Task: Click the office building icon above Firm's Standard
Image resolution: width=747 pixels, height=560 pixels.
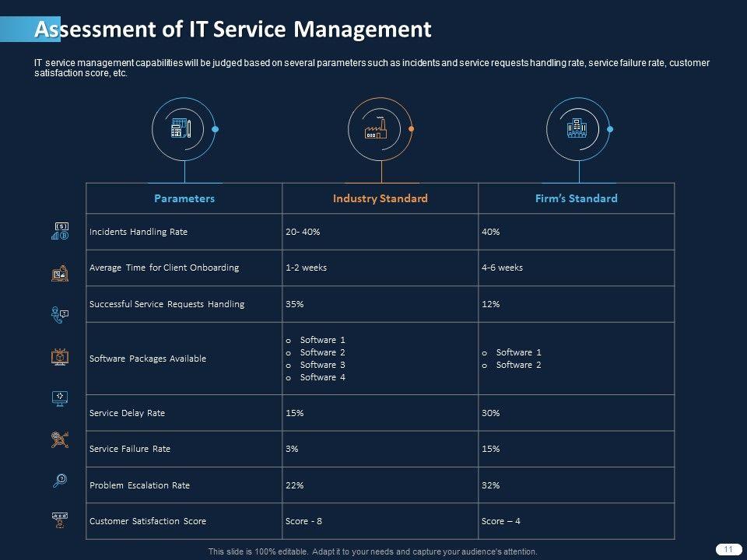Action: click(x=577, y=128)
